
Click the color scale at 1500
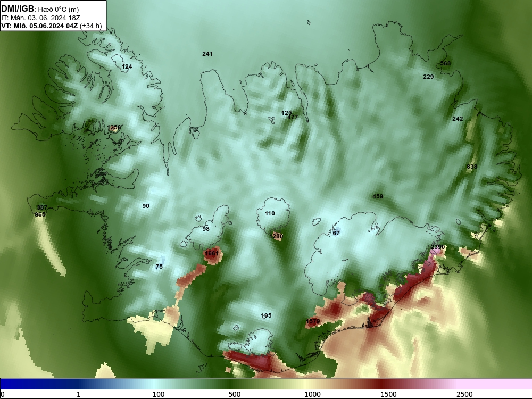pos(388,394)
